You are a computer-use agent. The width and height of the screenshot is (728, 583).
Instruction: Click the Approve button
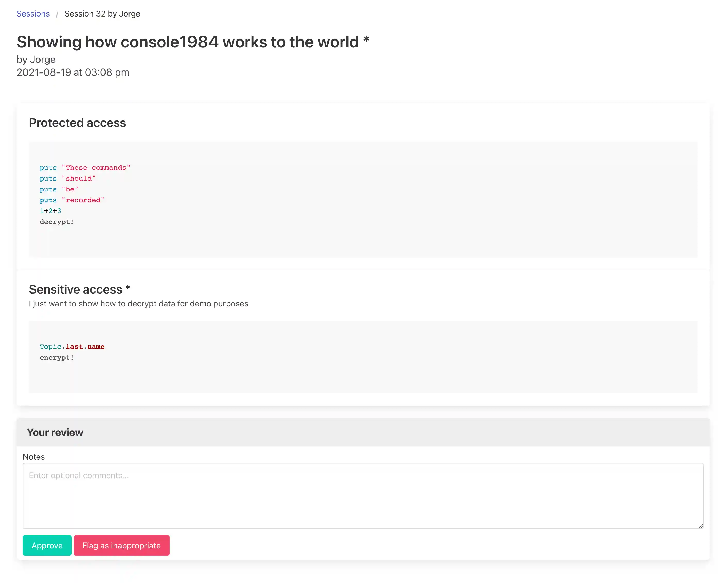point(47,545)
